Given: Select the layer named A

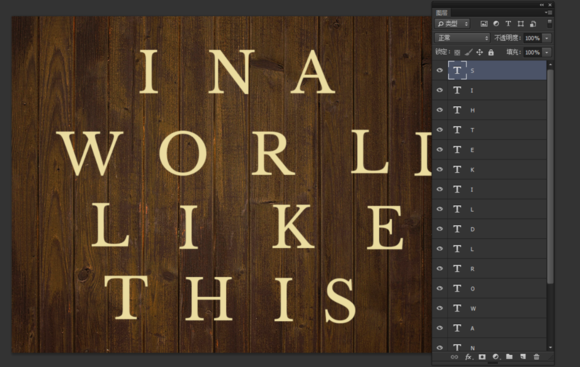Looking at the screenshot, I should pyautogui.click(x=497, y=328).
